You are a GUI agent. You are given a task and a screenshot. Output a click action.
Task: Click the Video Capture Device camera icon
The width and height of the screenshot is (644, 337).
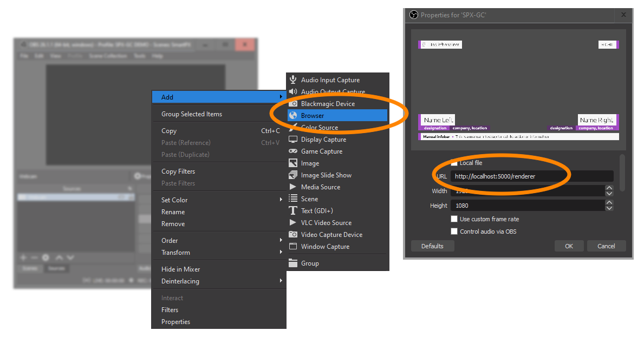[293, 235]
